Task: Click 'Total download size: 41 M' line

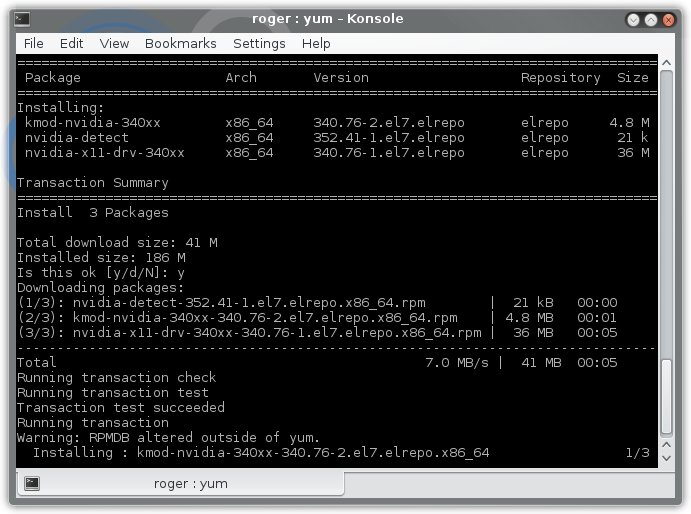Action: click(117, 243)
